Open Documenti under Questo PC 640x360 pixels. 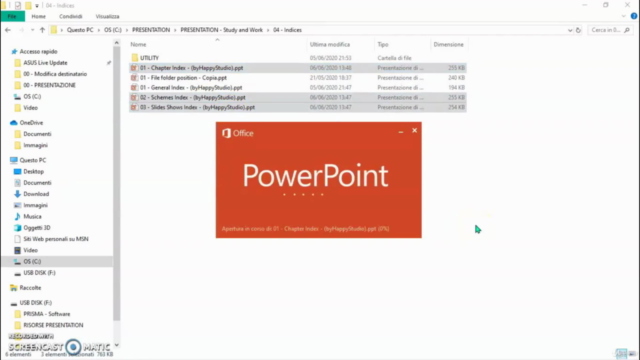point(37,183)
